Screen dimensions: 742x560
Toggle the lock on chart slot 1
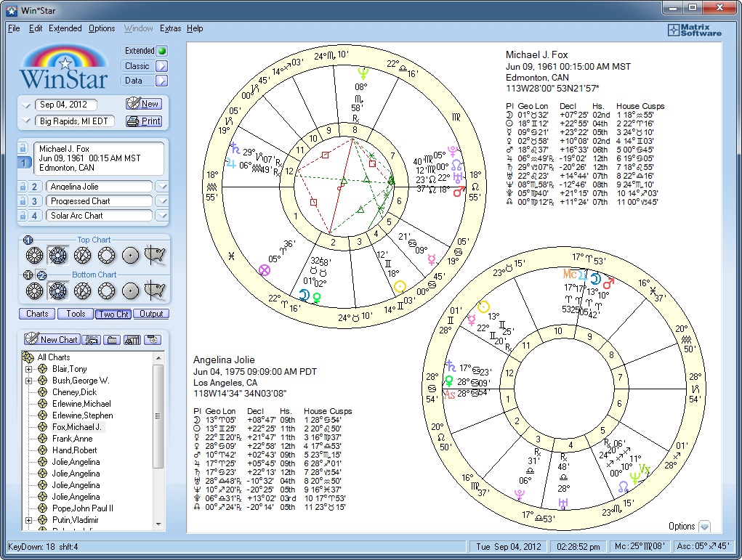pyautogui.click(x=23, y=148)
